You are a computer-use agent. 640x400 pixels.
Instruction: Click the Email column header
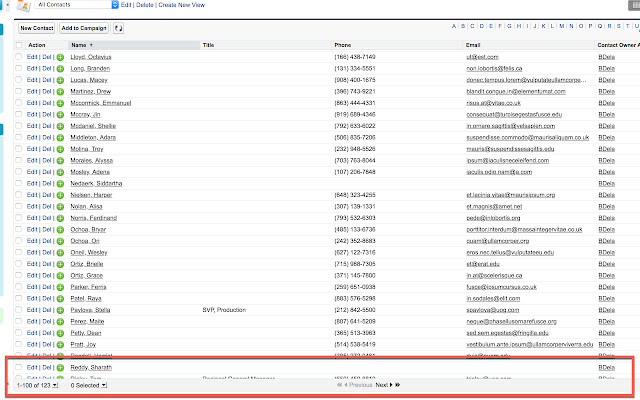point(473,45)
